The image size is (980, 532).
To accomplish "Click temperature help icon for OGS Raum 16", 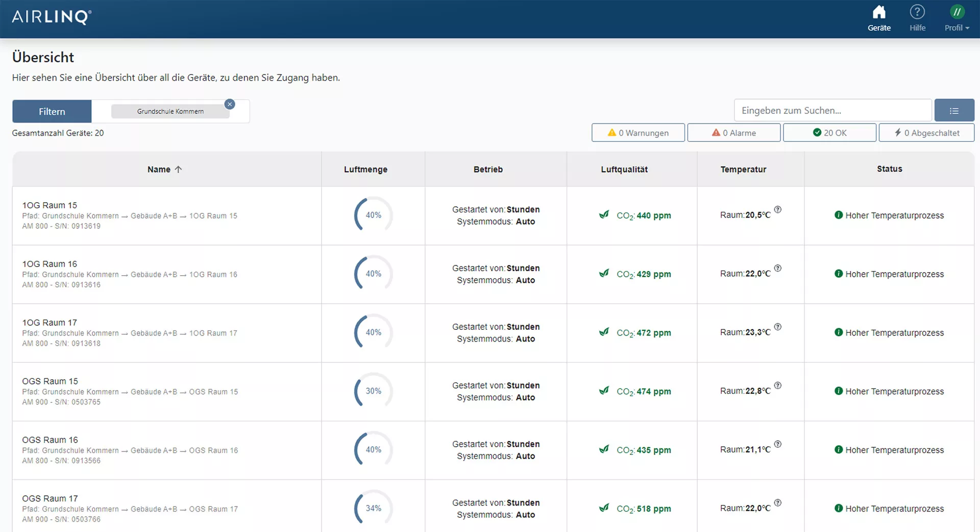I will point(777,444).
